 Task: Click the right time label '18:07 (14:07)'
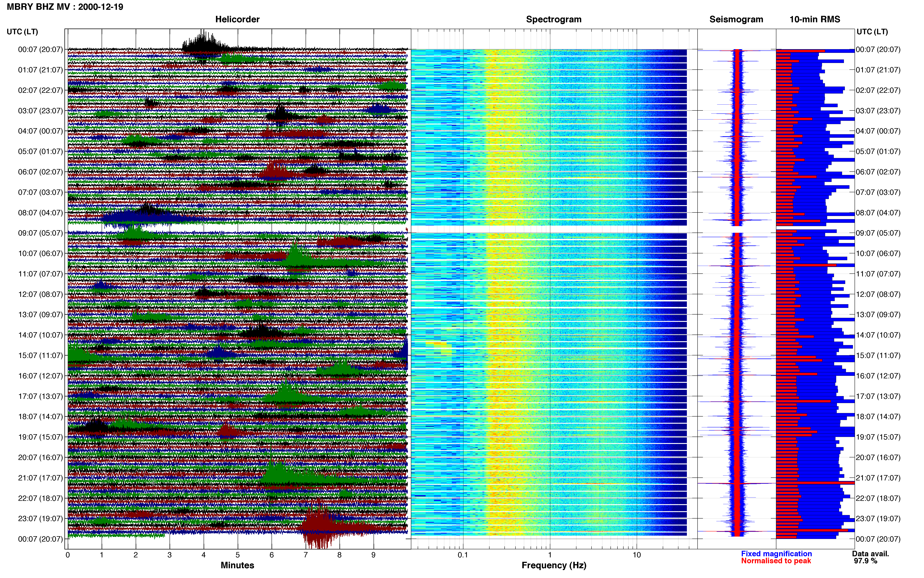(x=878, y=416)
